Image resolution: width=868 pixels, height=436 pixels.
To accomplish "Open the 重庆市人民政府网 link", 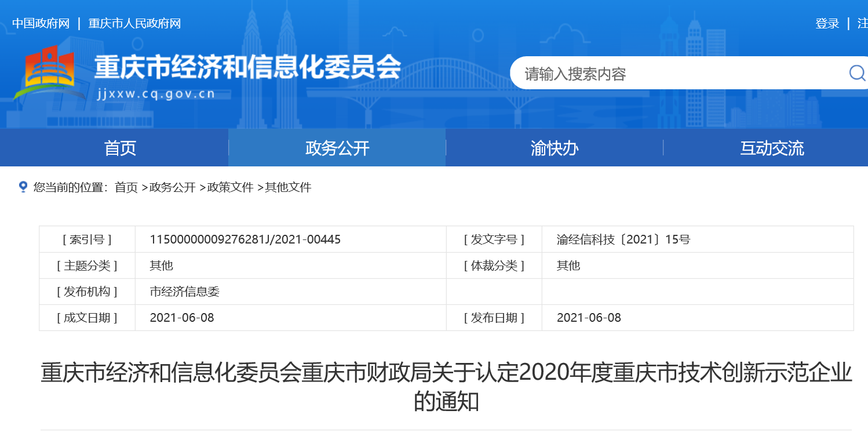I will [x=134, y=24].
